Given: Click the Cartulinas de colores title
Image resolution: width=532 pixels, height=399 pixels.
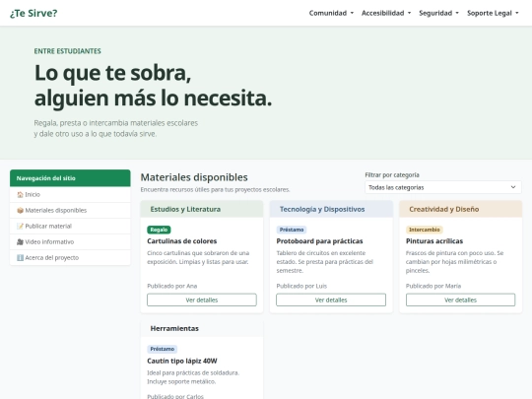Looking at the screenshot, I should (182, 241).
